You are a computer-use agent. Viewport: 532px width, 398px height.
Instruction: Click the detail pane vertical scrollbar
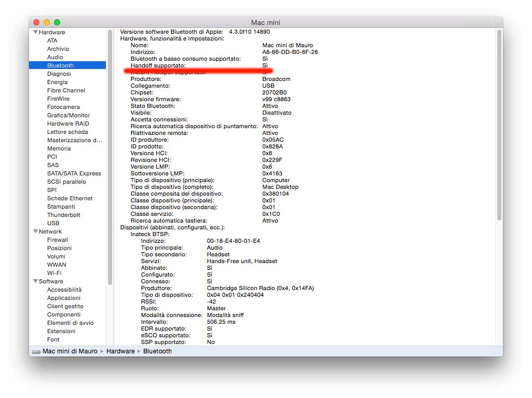(x=499, y=125)
